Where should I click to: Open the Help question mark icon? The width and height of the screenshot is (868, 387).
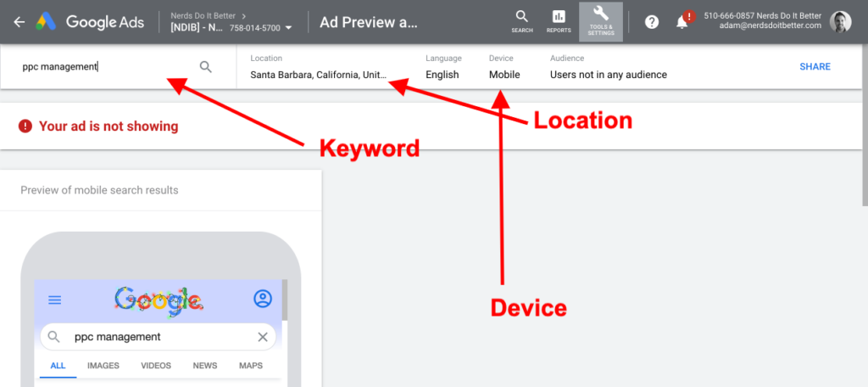coord(652,22)
